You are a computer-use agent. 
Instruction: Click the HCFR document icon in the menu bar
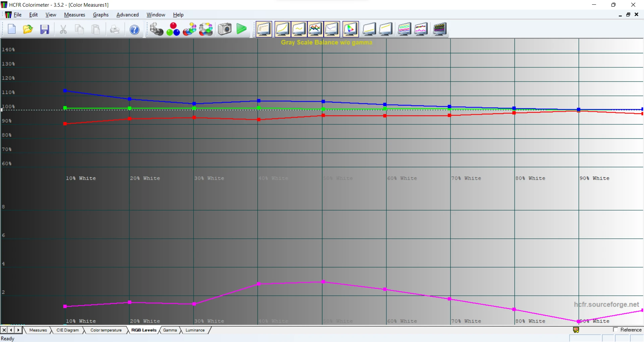coord(8,15)
